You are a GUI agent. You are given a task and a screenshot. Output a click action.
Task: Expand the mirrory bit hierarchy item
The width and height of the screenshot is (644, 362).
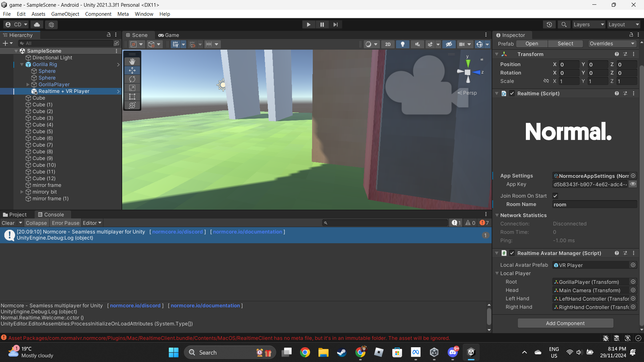(x=22, y=192)
